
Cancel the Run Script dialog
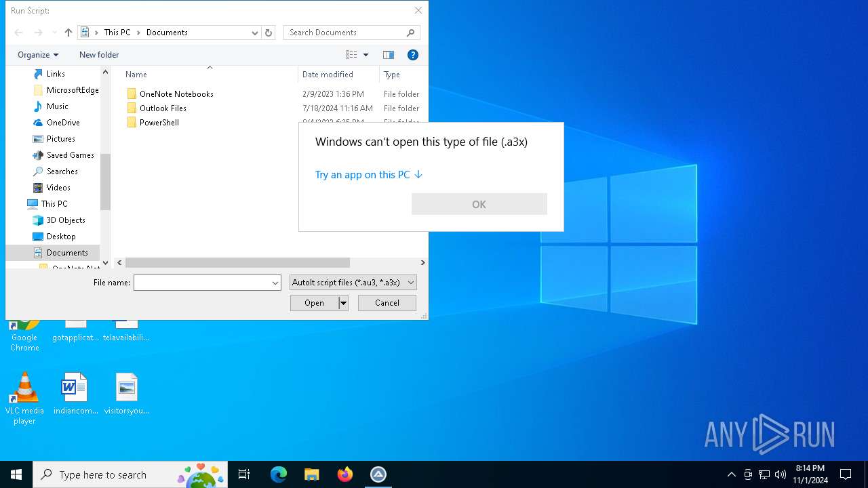[387, 303]
